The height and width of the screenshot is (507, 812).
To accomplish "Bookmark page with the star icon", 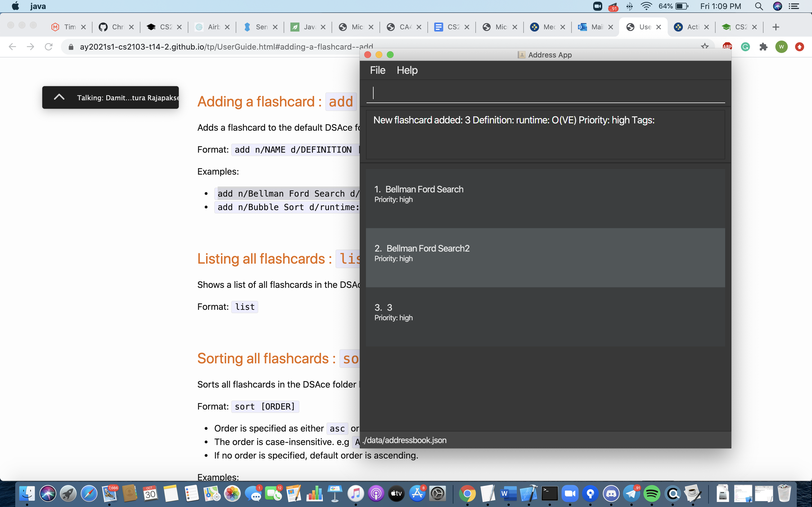I will coord(705,46).
